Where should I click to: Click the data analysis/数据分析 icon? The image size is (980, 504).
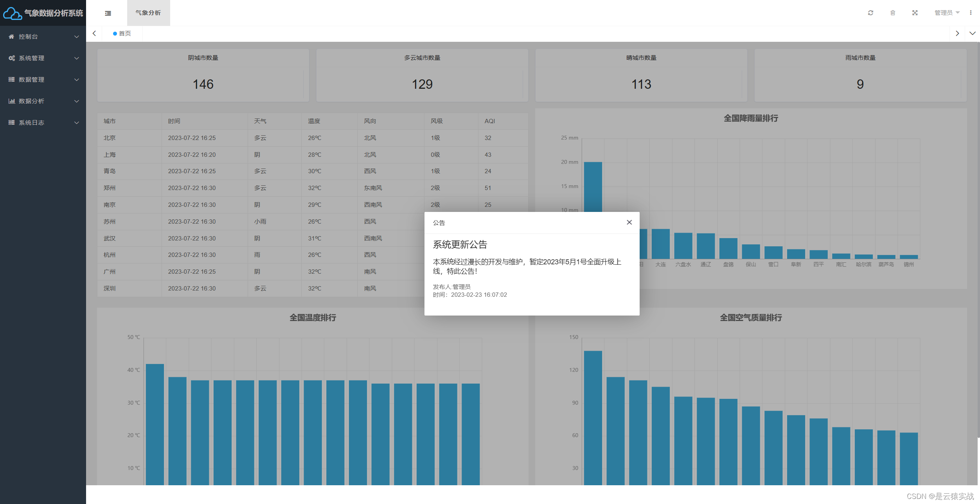pyautogui.click(x=11, y=101)
